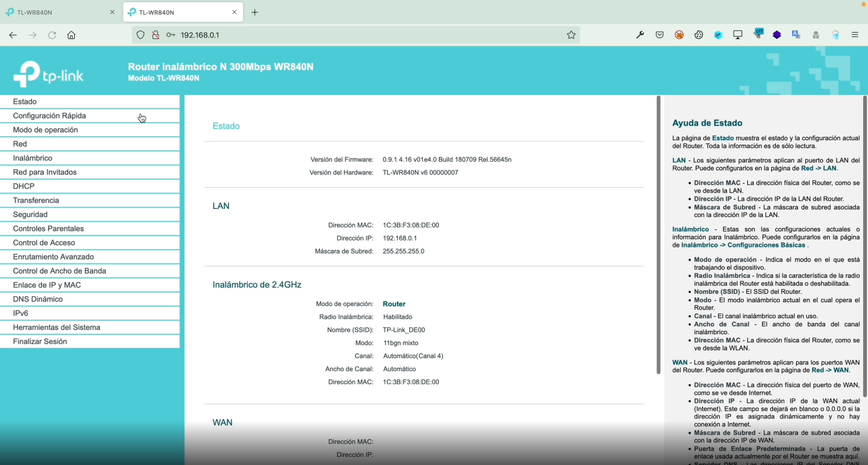Select Modo de operación in the sidebar
Image resolution: width=868 pixels, height=465 pixels.
tap(90, 130)
